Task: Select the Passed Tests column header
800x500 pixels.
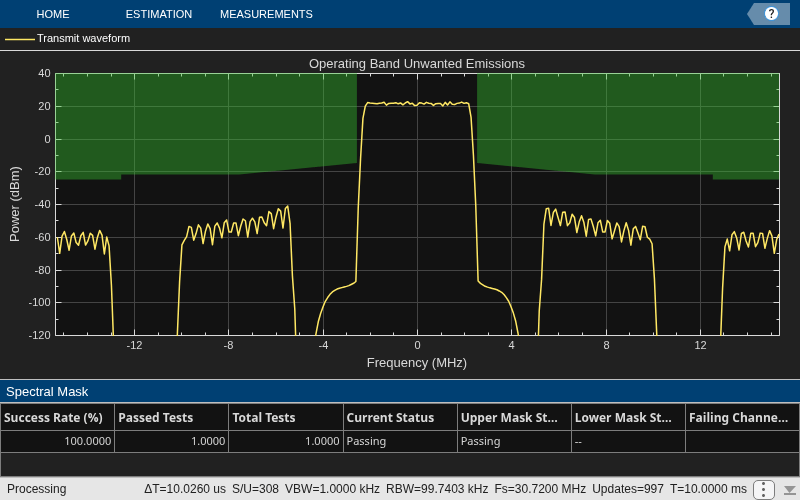Action: click(171, 417)
